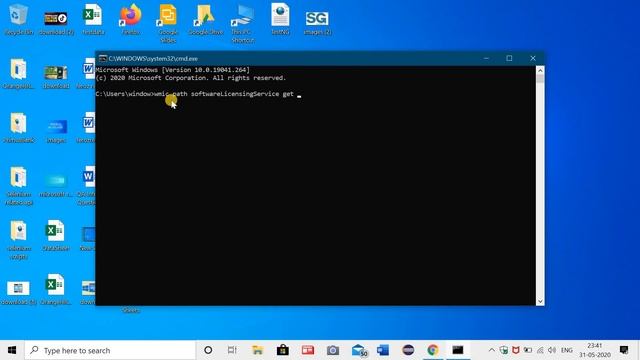Click the Windows Start button
Screen dimensions: 640x360
coord(12,350)
